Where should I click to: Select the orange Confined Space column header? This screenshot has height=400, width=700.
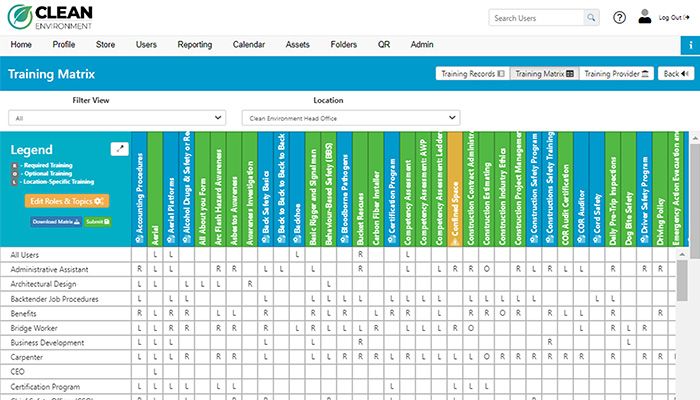click(x=455, y=189)
